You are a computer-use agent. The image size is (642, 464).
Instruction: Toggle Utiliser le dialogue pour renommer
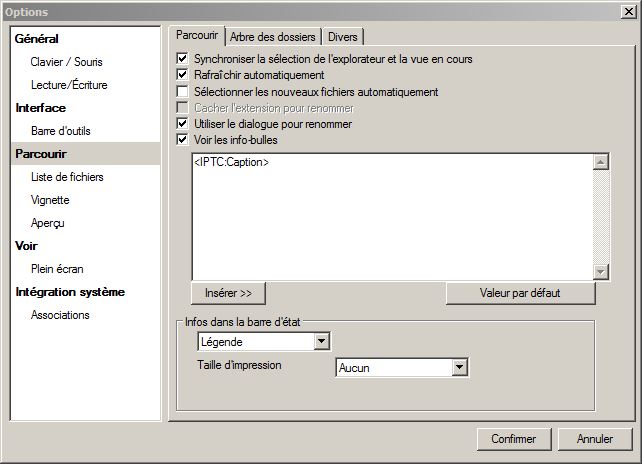tap(182, 124)
